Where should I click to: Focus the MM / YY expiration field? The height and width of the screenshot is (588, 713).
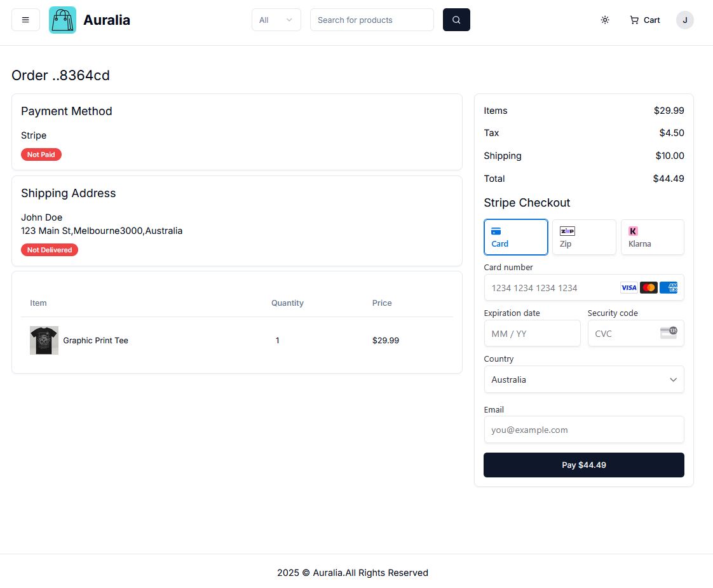coord(532,333)
